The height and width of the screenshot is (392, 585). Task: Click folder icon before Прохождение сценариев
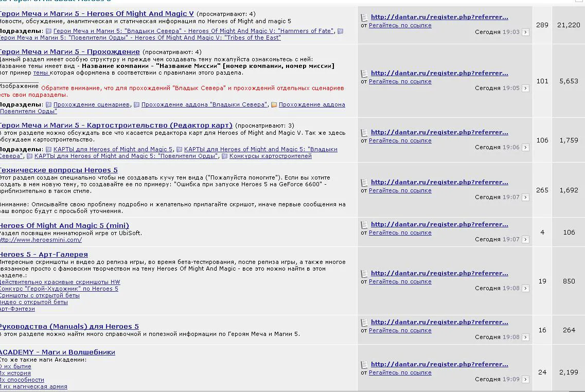click(x=48, y=105)
